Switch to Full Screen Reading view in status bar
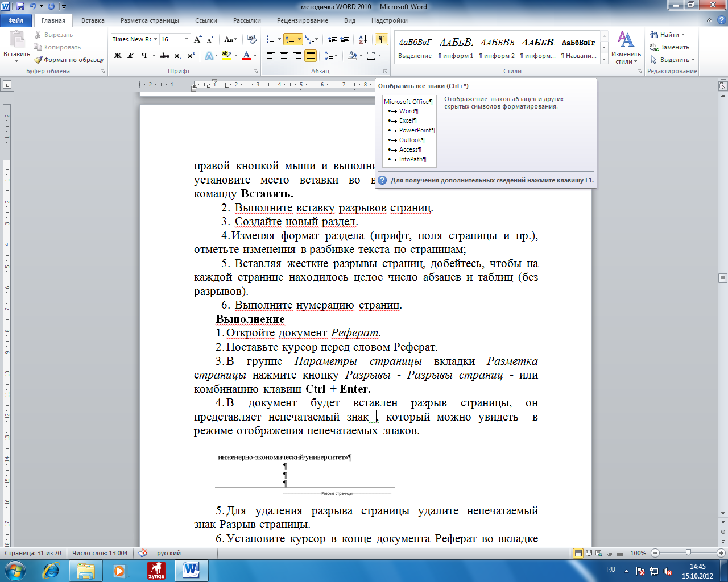 click(x=589, y=553)
